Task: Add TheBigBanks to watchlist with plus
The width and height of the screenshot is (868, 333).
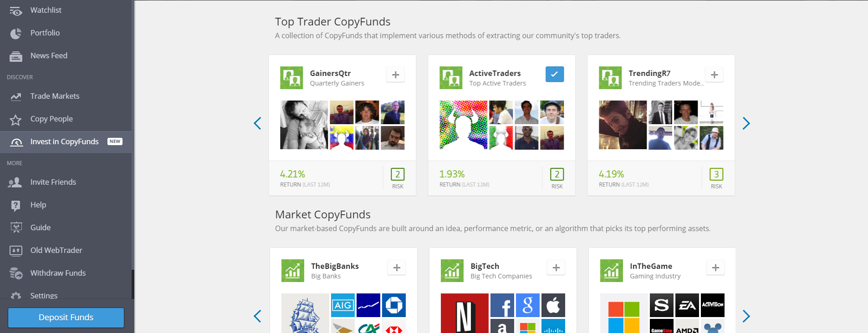Action: pyautogui.click(x=397, y=267)
